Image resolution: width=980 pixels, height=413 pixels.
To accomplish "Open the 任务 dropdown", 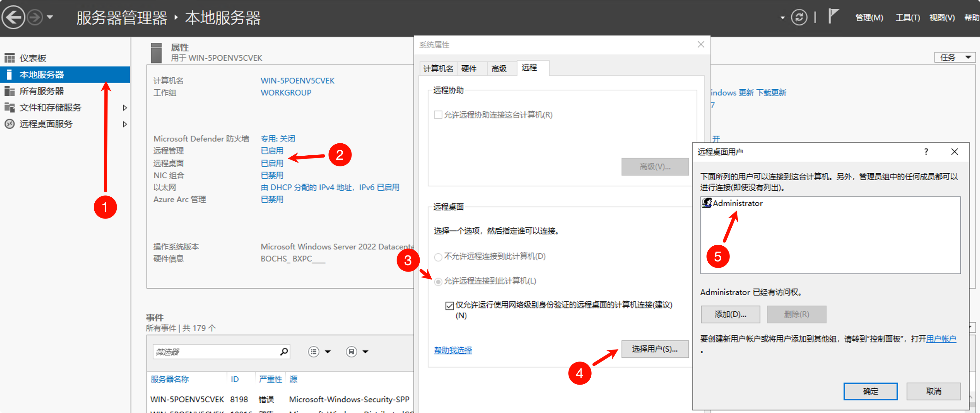I will pos(954,57).
